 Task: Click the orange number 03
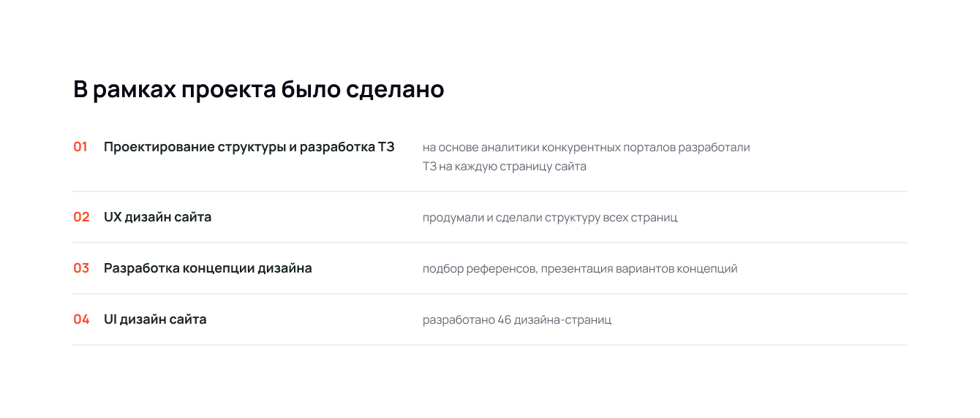pos(81,268)
